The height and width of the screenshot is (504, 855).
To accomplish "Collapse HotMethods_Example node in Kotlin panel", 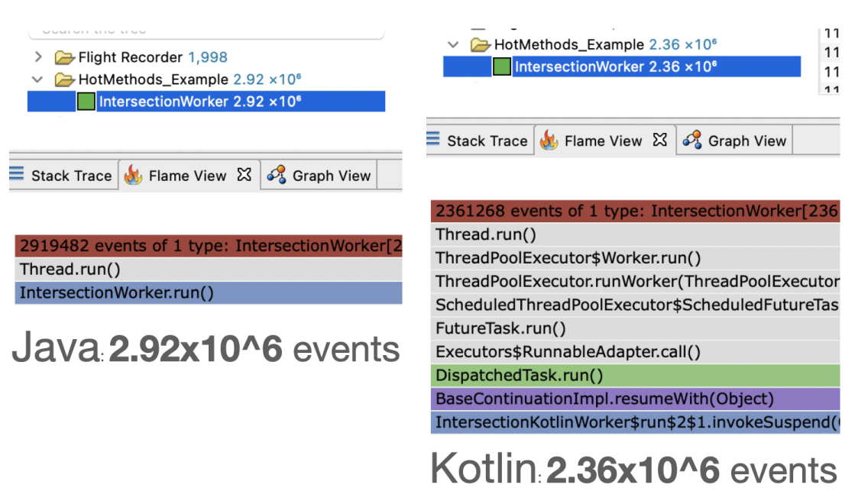I will tap(453, 45).
